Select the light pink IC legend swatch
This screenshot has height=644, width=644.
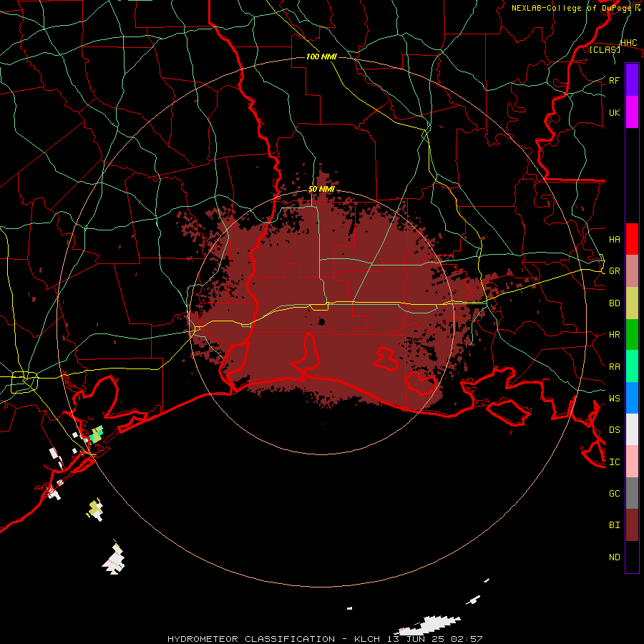pyautogui.click(x=632, y=462)
